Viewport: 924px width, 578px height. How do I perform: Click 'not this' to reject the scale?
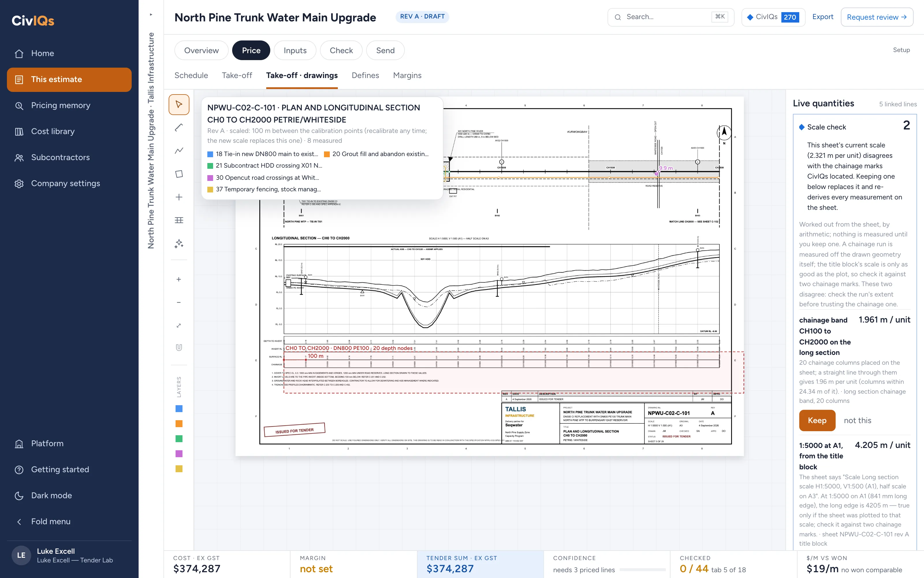[x=858, y=420]
